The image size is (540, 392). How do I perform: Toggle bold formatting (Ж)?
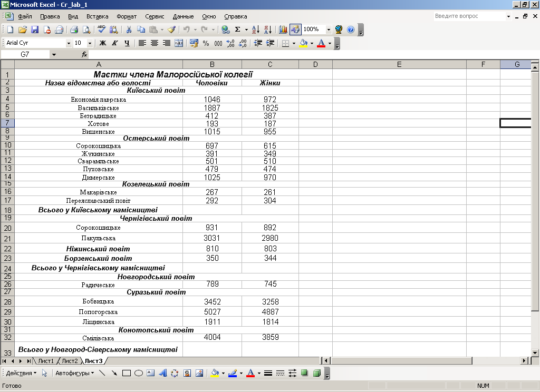(103, 43)
